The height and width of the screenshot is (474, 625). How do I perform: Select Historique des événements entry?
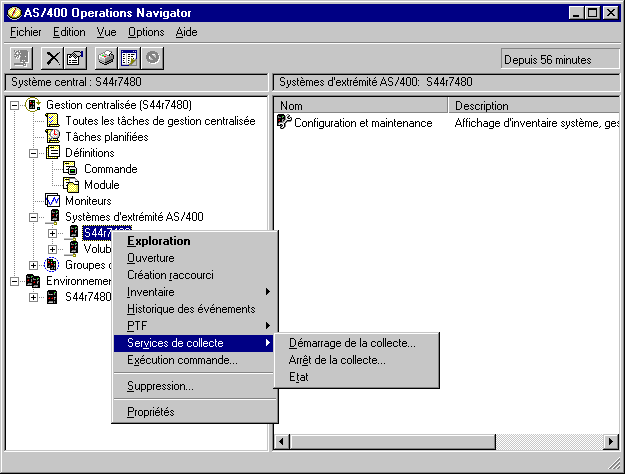point(194,309)
